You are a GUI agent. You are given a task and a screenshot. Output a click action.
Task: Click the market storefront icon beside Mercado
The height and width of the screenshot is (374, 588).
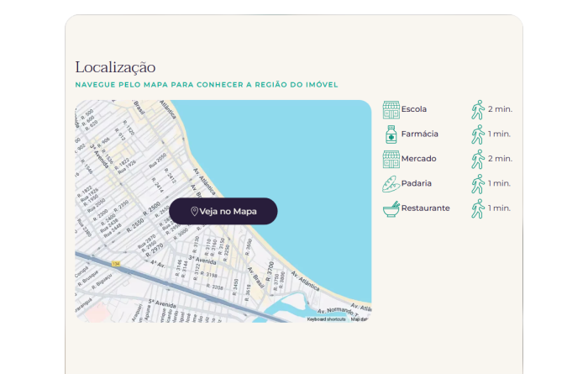click(391, 159)
